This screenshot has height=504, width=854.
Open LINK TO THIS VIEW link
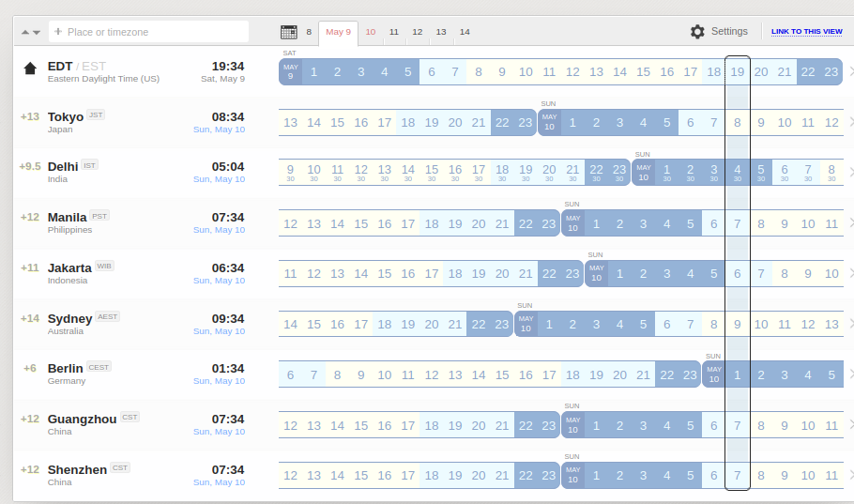coord(807,32)
